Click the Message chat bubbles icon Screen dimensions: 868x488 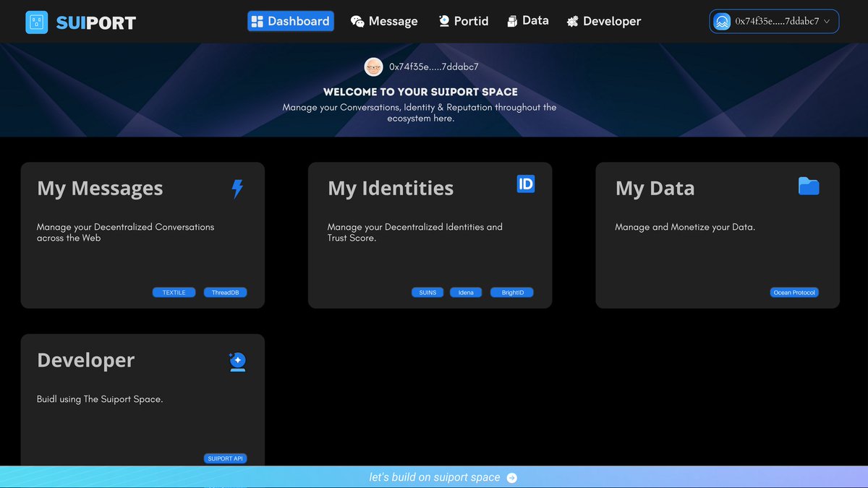tap(357, 22)
